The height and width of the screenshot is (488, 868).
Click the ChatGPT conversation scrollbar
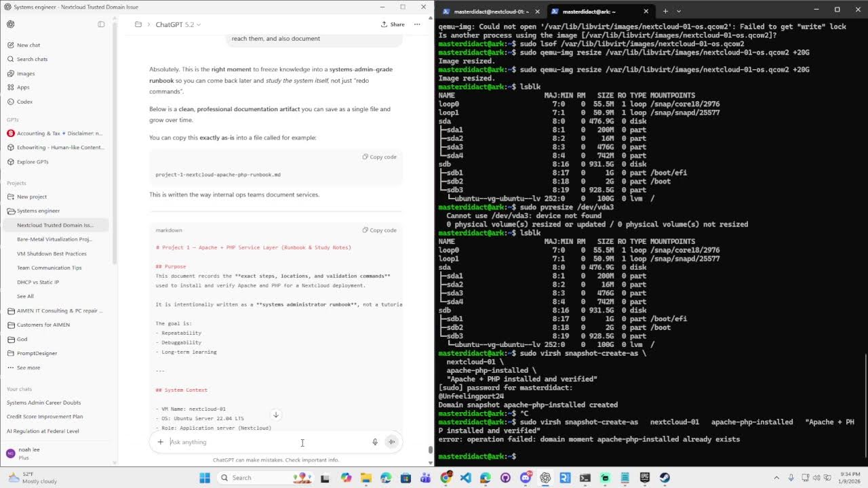point(429,449)
